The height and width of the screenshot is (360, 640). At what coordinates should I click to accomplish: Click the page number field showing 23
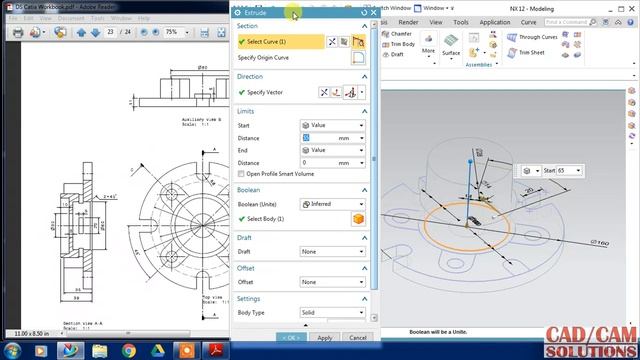pyautogui.click(x=110, y=32)
